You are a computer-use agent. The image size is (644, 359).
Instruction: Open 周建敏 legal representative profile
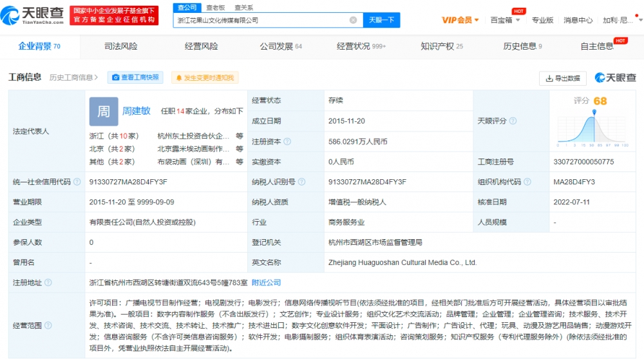click(x=137, y=111)
